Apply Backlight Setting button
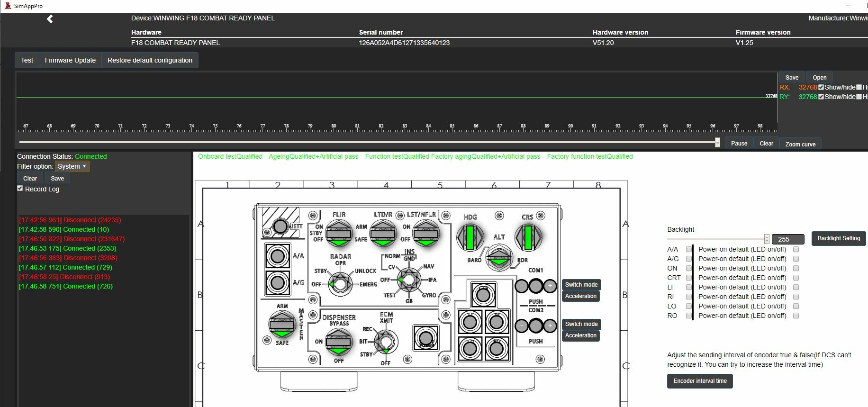868x407 pixels. click(x=839, y=238)
